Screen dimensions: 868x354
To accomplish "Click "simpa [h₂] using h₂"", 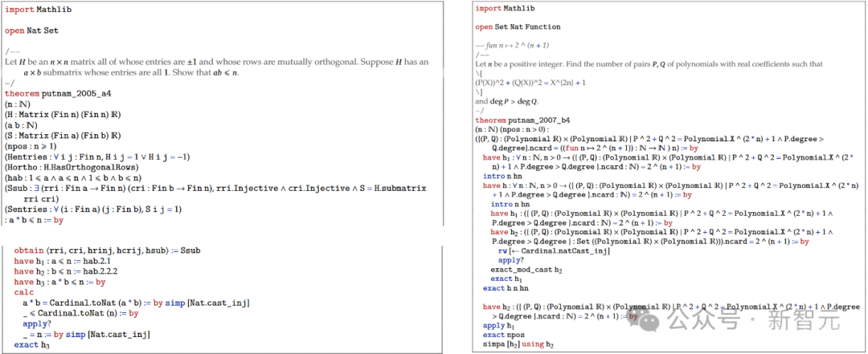I will (518, 344).
